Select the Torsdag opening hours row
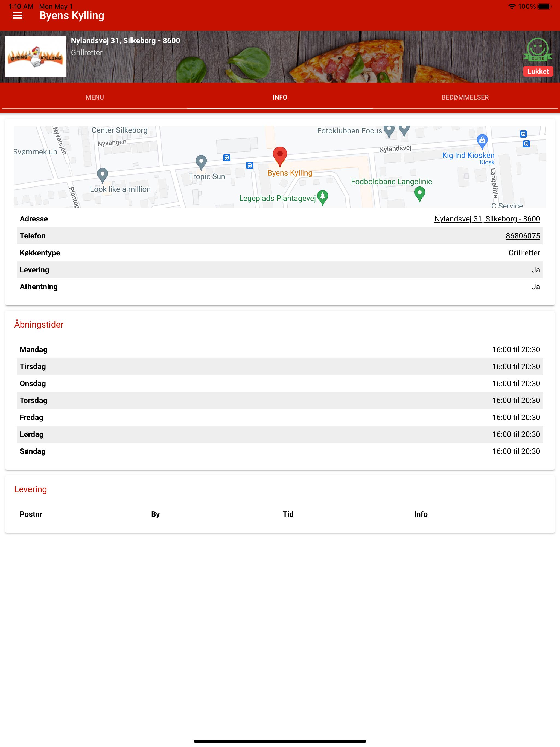The height and width of the screenshot is (747, 560). click(x=280, y=401)
